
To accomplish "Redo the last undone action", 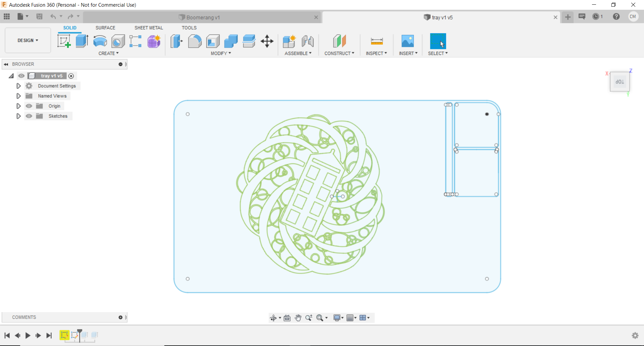I will pos(70,16).
